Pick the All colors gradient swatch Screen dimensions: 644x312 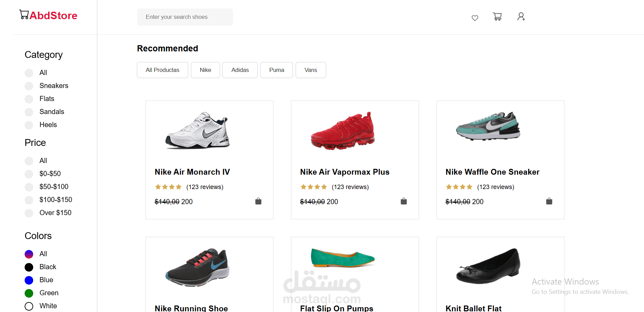coord(29,254)
